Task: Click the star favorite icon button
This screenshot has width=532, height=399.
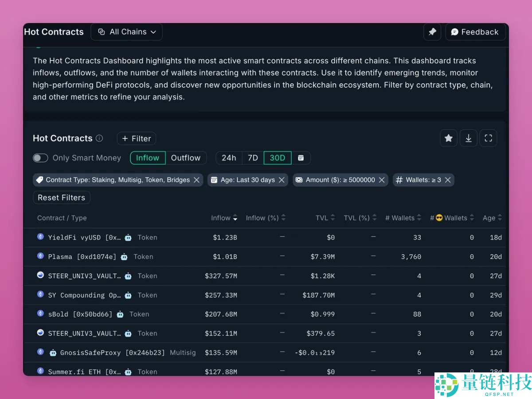Action: (449, 138)
